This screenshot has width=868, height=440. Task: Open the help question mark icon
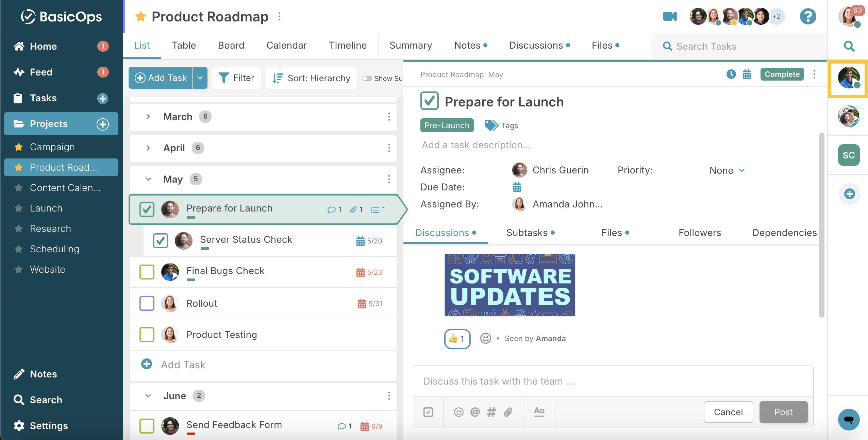808,16
